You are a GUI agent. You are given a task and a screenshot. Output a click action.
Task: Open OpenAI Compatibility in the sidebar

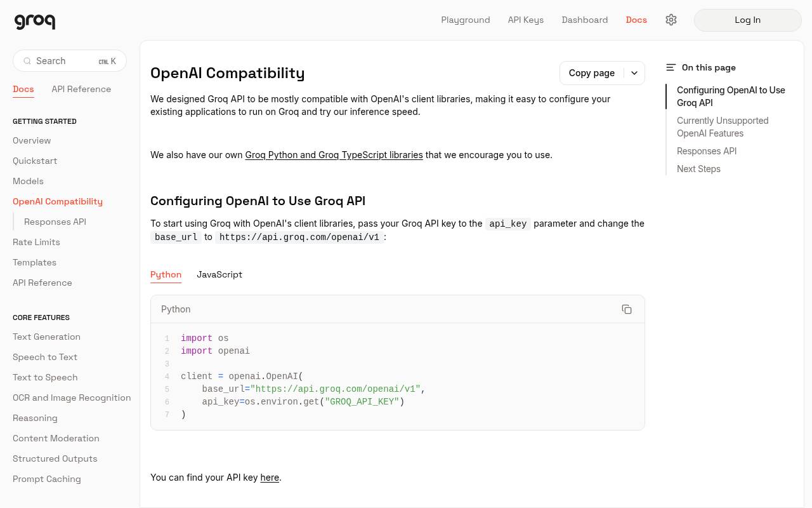(58, 201)
